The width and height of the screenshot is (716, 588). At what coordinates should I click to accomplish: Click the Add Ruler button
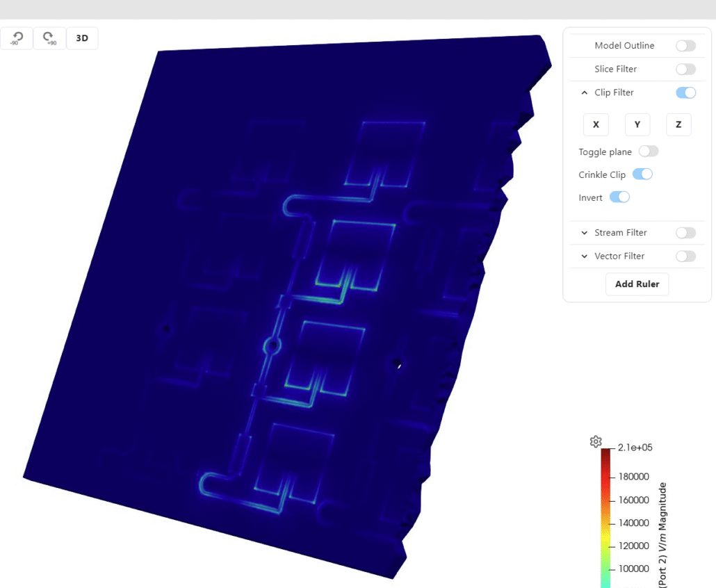[x=637, y=284]
